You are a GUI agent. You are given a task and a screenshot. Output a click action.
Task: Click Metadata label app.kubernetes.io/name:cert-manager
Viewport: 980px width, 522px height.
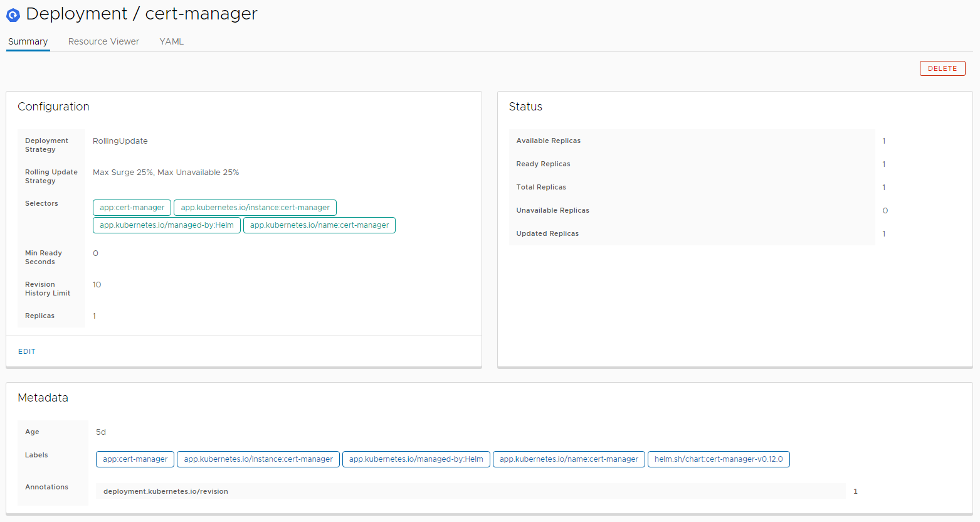click(569, 459)
